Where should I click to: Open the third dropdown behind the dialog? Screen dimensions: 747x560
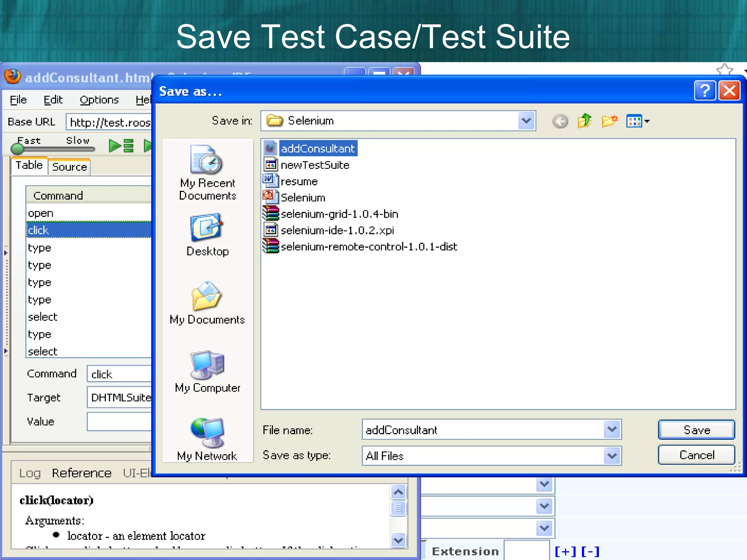[545, 528]
